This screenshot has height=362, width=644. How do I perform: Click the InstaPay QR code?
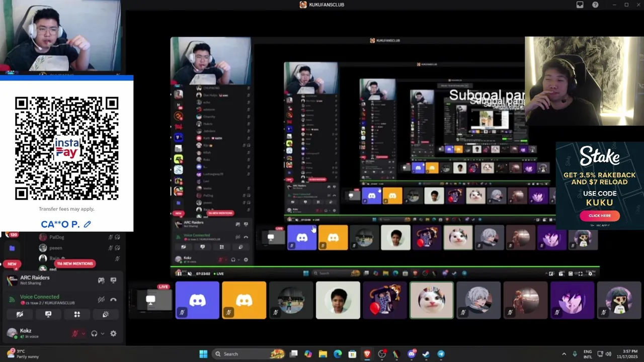click(67, 149)
